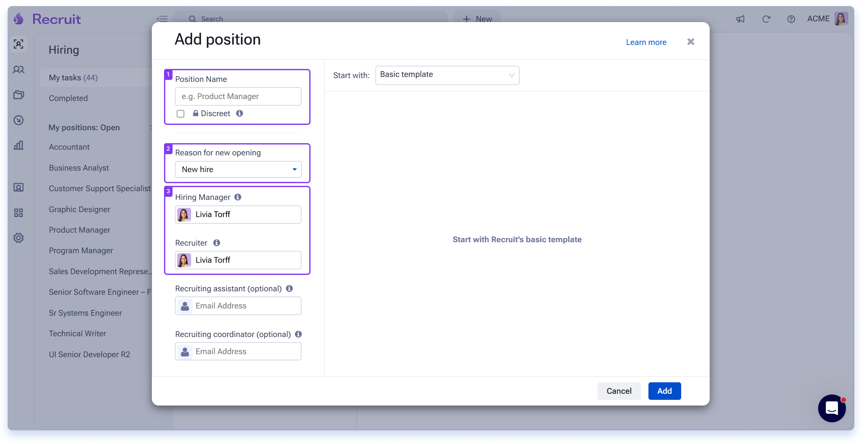
Task: Open the candidate scan sidebar icon
Action: coord(18,44)
